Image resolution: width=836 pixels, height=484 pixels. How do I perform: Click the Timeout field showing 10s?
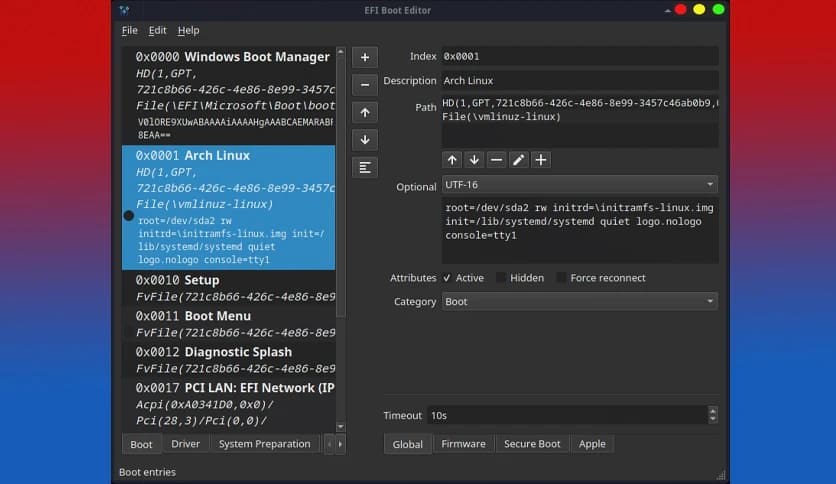pos(567,415)
